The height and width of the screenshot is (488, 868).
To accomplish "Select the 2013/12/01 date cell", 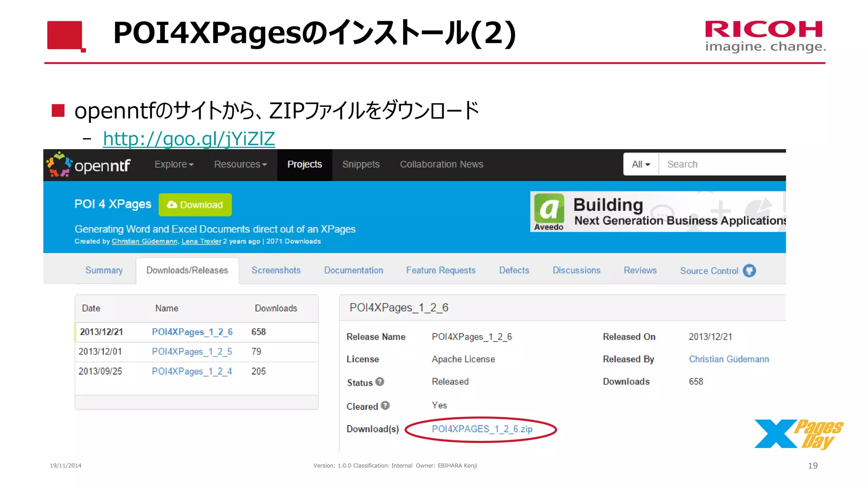I will coord(100,352).
